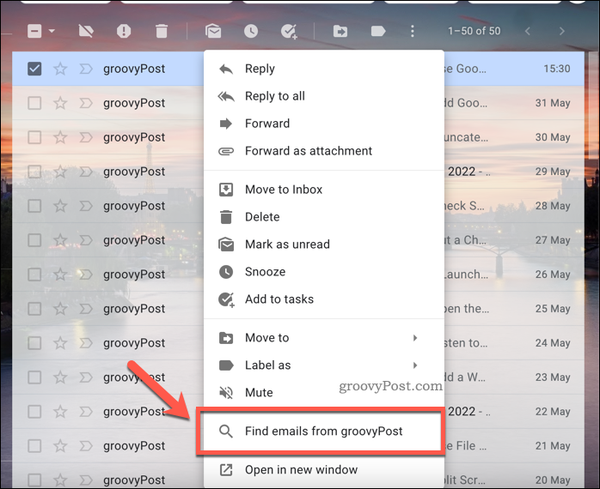Star the 22 May groovyPost email

pos(60,412)
